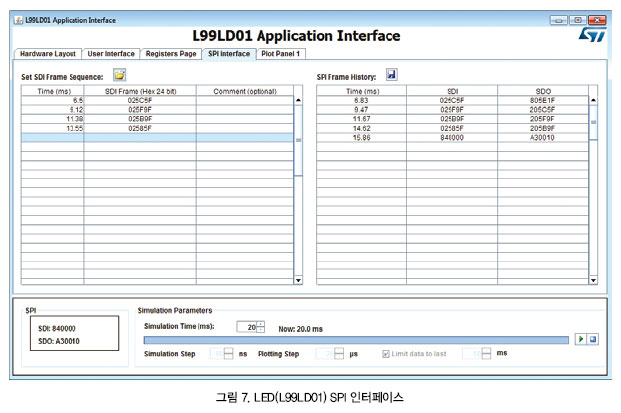Toggle Limit data to last checkbox
Image resolution: width=621 pixels, height=413 pixels.
click(x=386, y=354)
